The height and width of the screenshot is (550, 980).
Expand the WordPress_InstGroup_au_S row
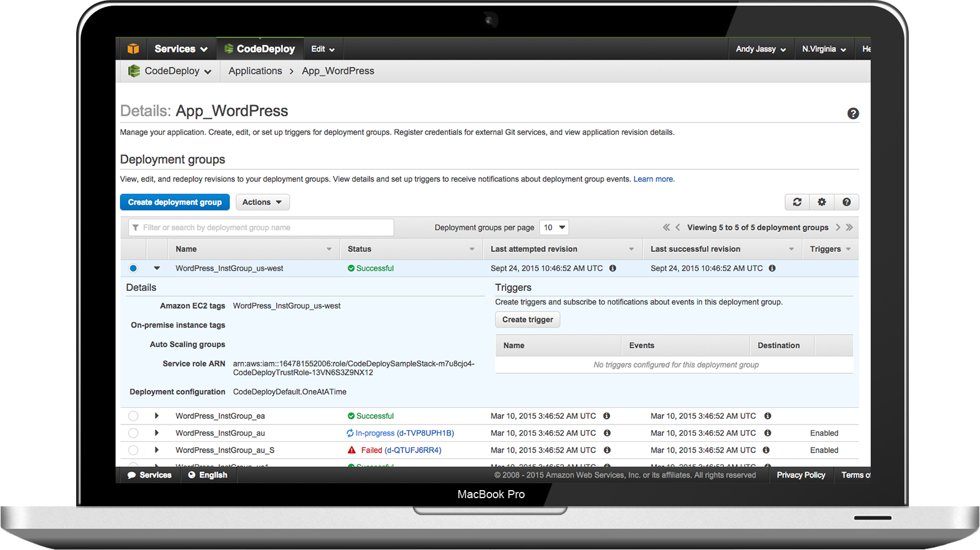[x=157, y=450]
